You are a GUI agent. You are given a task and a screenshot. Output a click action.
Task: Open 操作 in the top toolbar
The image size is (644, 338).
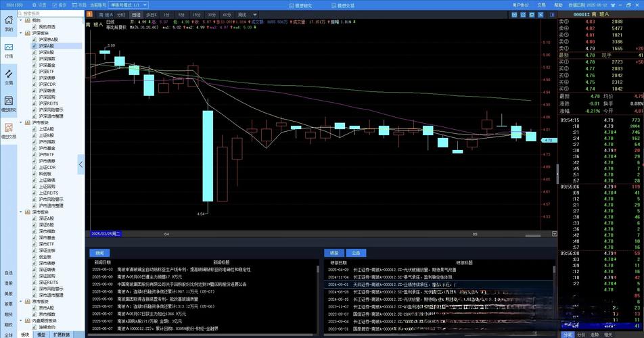(x=59, y=5)
